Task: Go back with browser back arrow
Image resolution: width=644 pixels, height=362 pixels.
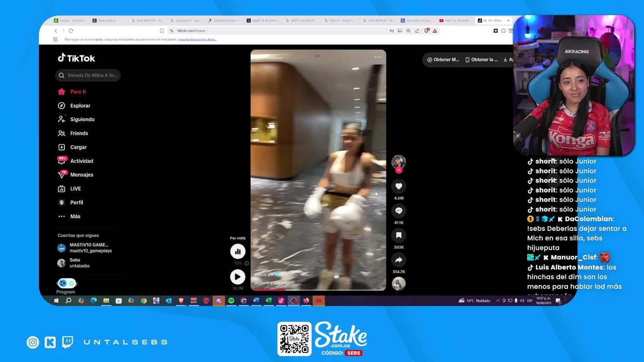Action: tap(55, 31)
